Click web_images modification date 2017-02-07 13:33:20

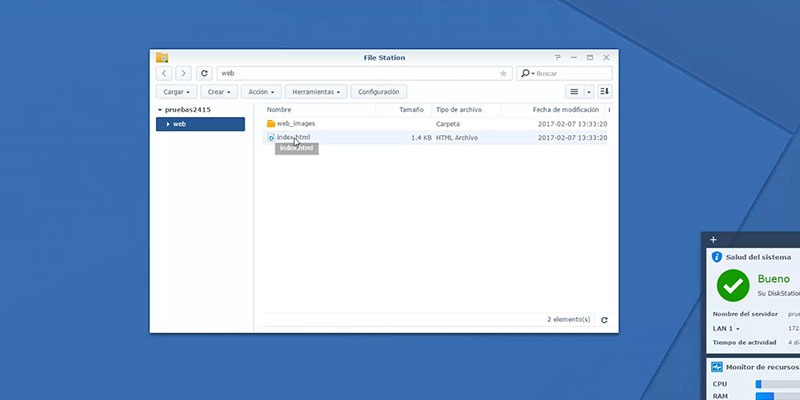(572, 124)
